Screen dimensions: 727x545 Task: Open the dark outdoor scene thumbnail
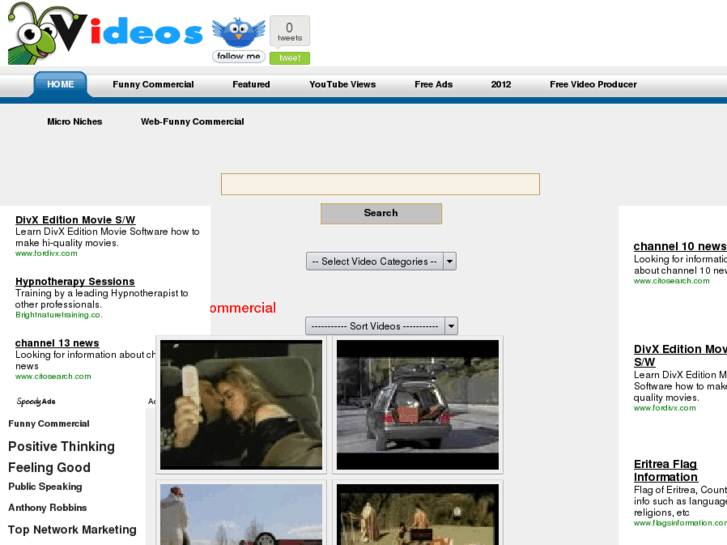pos(418,514)
